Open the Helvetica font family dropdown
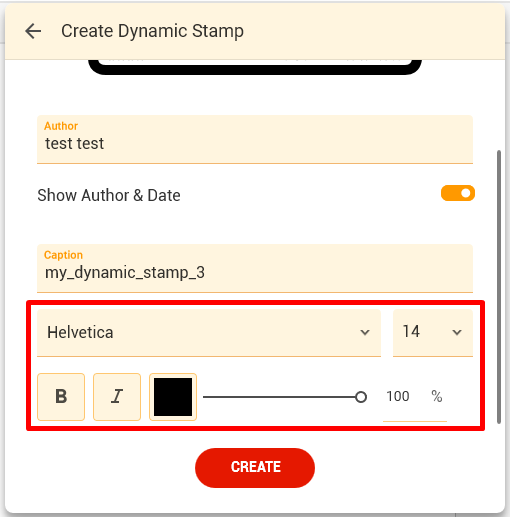 pyautogui.click(x=209, y=333)
